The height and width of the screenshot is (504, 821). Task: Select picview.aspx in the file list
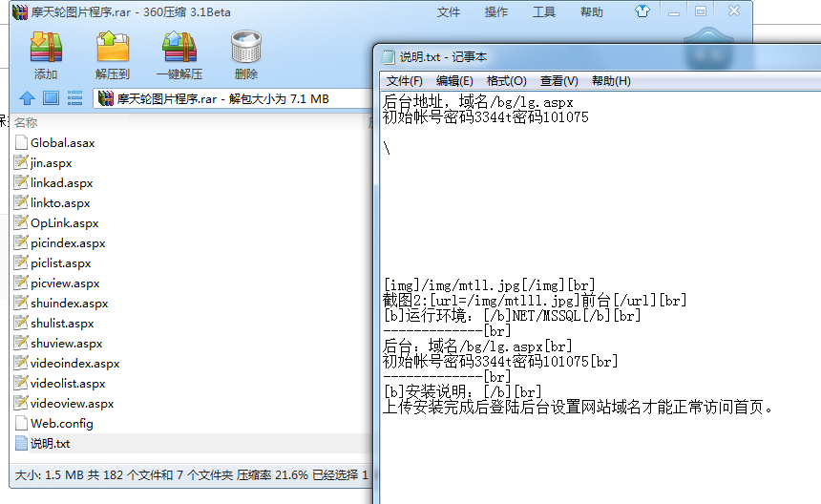[65, 283]
